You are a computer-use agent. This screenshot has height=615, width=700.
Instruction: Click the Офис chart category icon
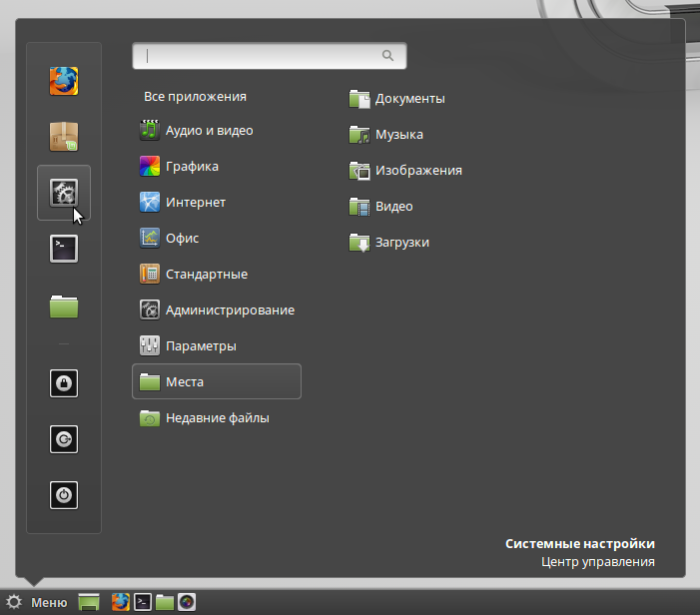[150, 238]
